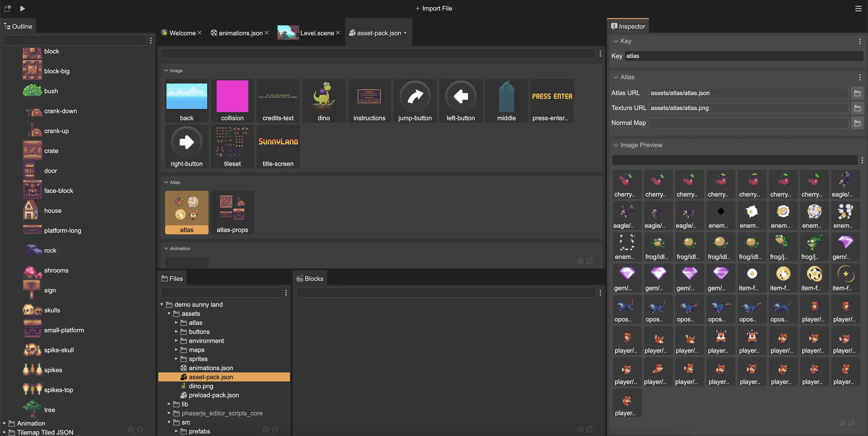Click the new file icon top-left
The height and width of the screenshot is (436, 868).
click(7, 9)
